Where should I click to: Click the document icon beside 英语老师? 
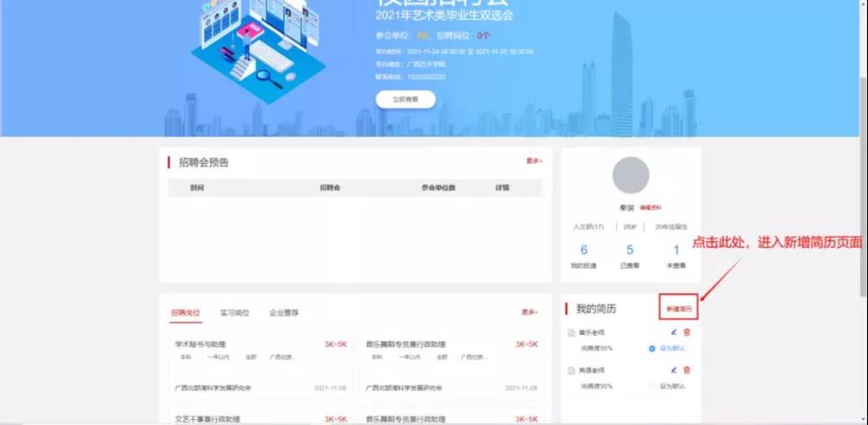[570, 370]
